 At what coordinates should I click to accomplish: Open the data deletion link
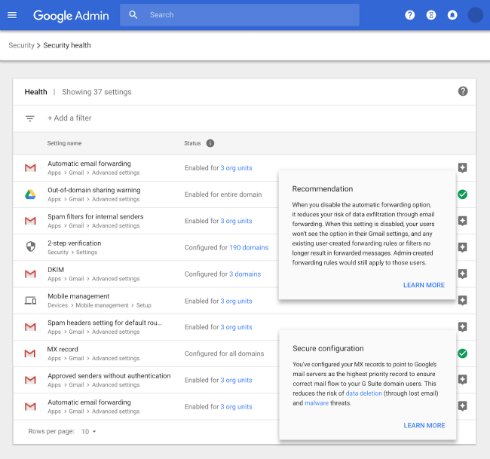coord(364,393)
